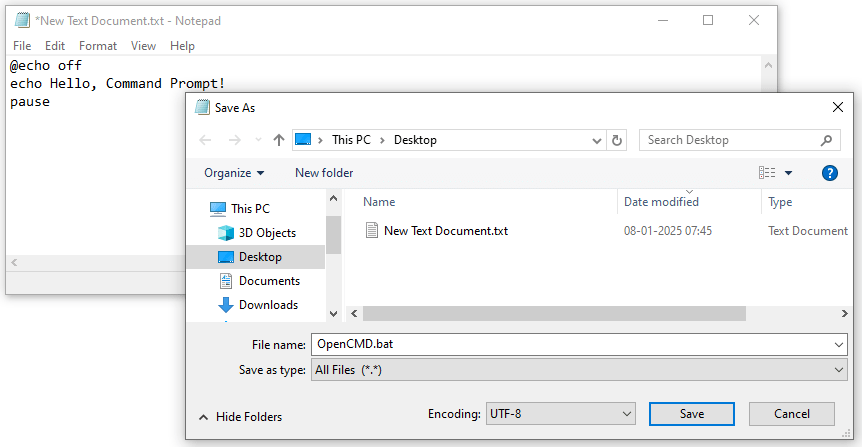862x447 pixels.
Task: Open the Encoding UTF-8 dropdown
Action: [561, 413]
